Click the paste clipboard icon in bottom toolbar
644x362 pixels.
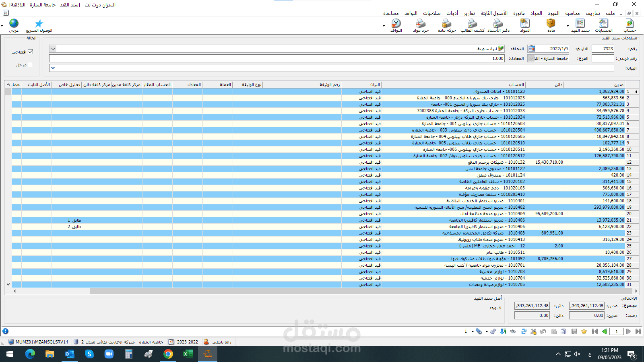pyautogui.click(x=554, y=331)
